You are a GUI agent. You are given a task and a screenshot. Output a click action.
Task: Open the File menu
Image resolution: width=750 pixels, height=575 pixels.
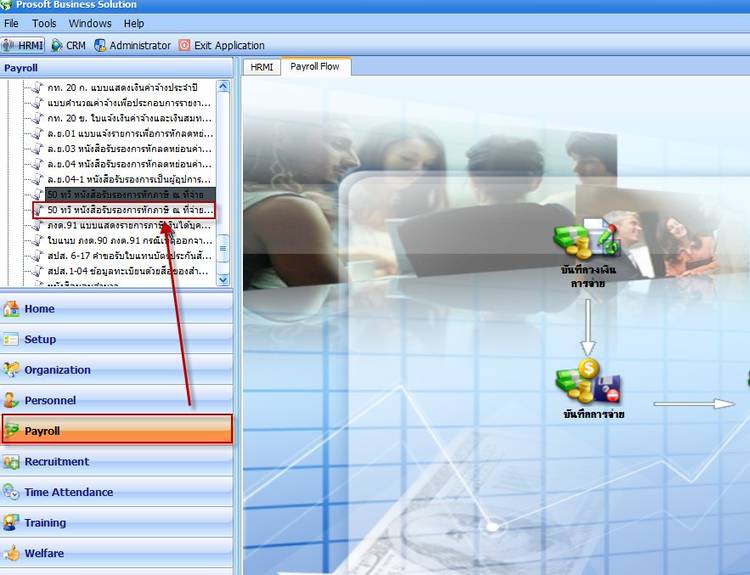point(12,23)
